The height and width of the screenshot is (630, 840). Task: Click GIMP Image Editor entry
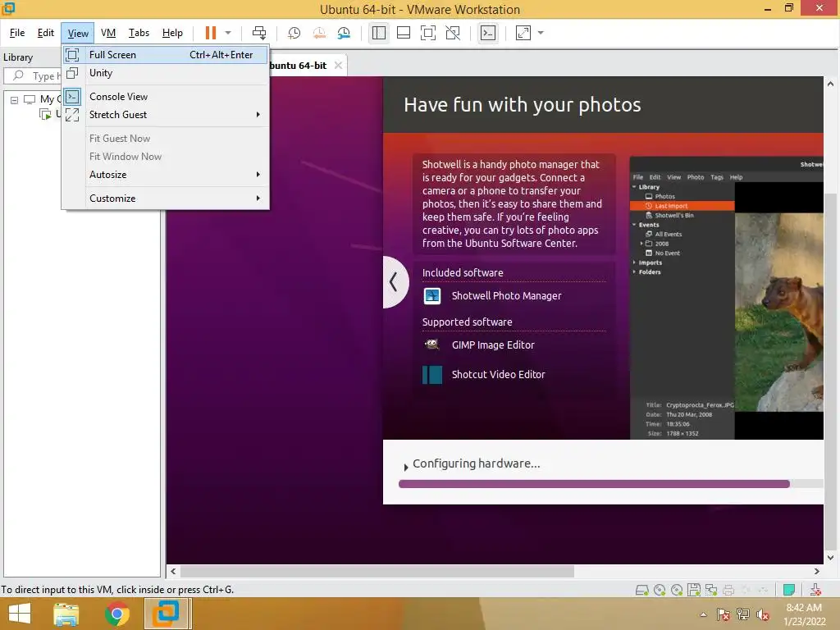pos(493,345)
